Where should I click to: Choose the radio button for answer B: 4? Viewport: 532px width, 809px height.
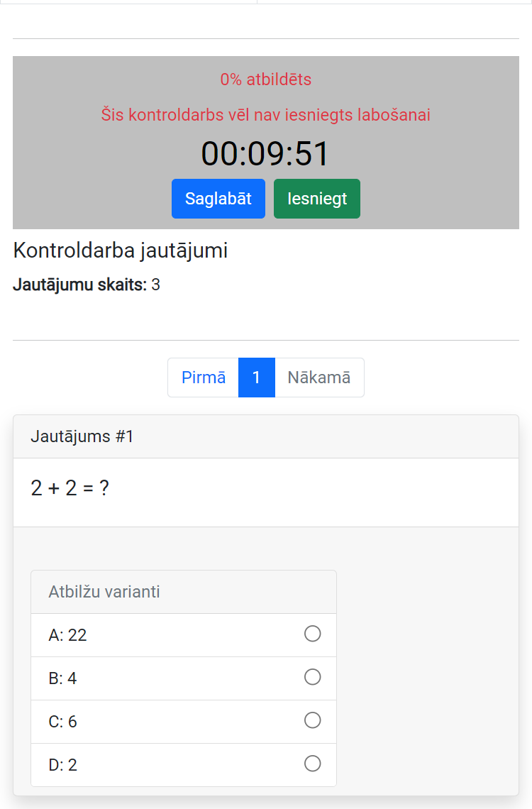(312, 677)
